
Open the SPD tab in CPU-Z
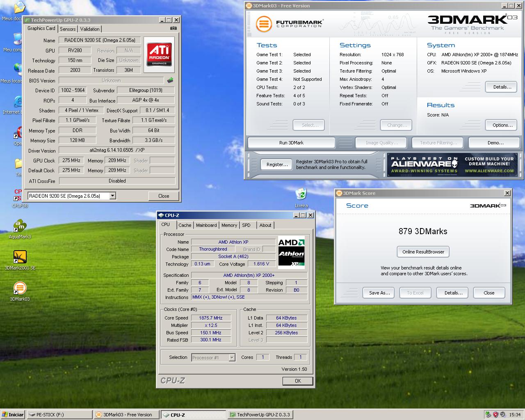pyautogui.click(x=246, y=225)
